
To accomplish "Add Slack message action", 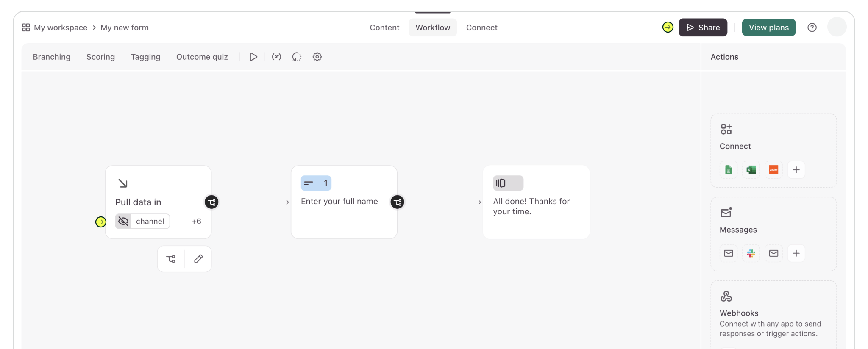I will pyautogui.click(x=751, y=253).
